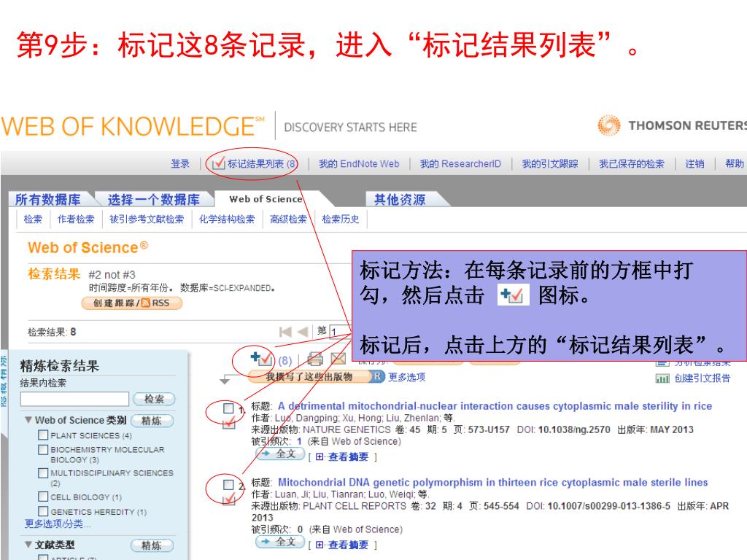The image size is (747, 560).
Task: Open the marked list icon in top nav
Action: (x=218, y=164)
